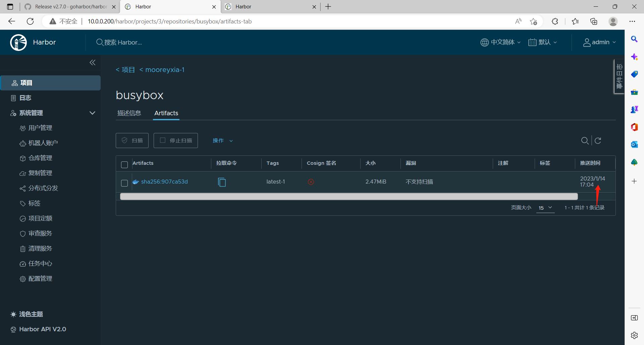Expand the 操作 actions dropdown
644x345 pixels.
[222, 141]
